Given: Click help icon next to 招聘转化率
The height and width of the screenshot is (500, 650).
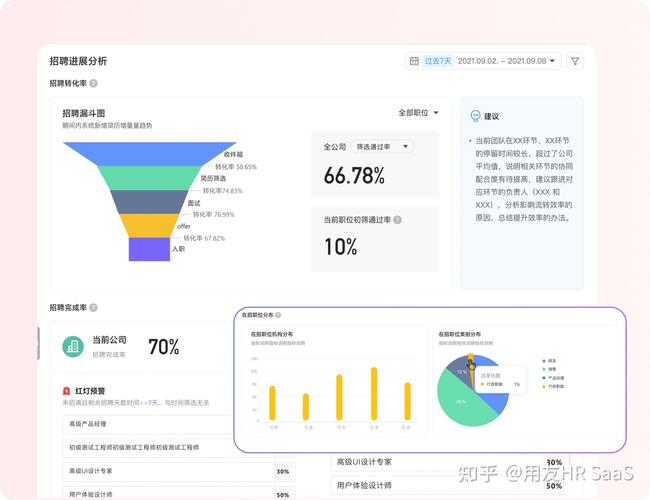Looking at the screenshot, I should click(94, 83).
